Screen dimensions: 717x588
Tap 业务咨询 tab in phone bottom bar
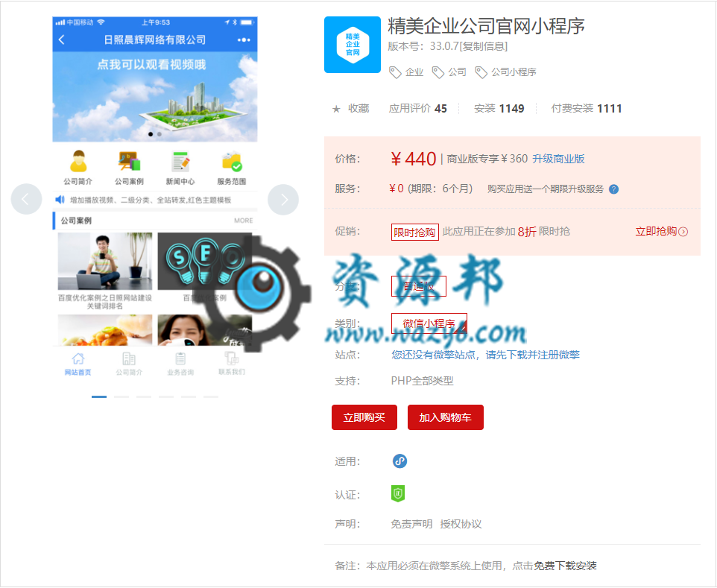tap(180, 364)
